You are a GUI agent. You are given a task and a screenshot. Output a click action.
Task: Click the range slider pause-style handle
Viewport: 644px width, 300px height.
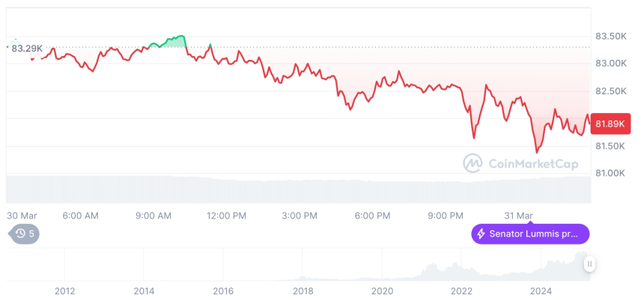click(x=590, y=263)
